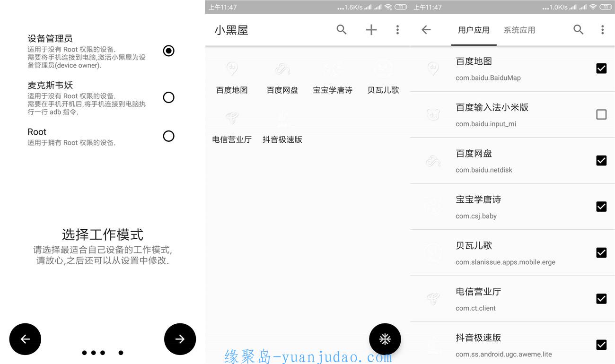Open the 百度地图 icon in the grid

pyautogui.click(x=232, y=69)
